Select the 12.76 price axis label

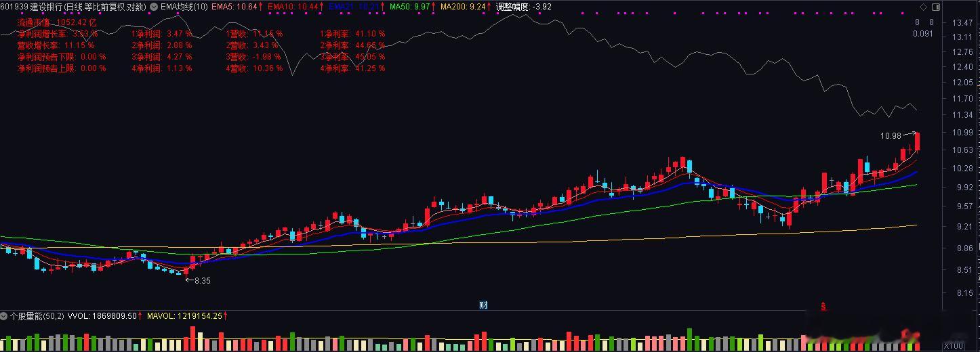(x=962, y=53)
